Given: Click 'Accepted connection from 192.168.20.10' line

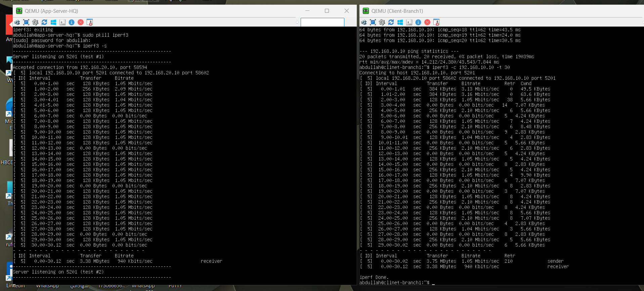Looking at the screenshot, I should (80, 67).
